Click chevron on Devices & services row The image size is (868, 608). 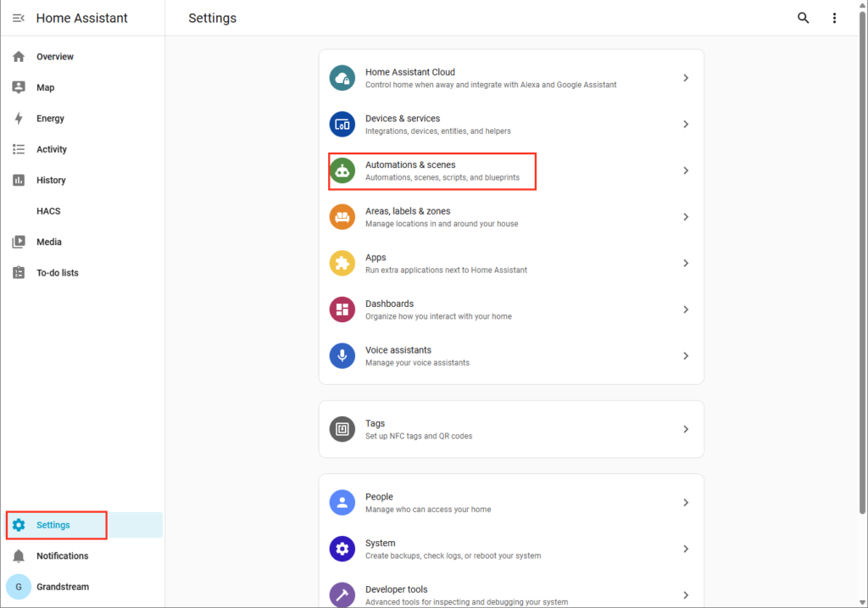coord(686,124)
